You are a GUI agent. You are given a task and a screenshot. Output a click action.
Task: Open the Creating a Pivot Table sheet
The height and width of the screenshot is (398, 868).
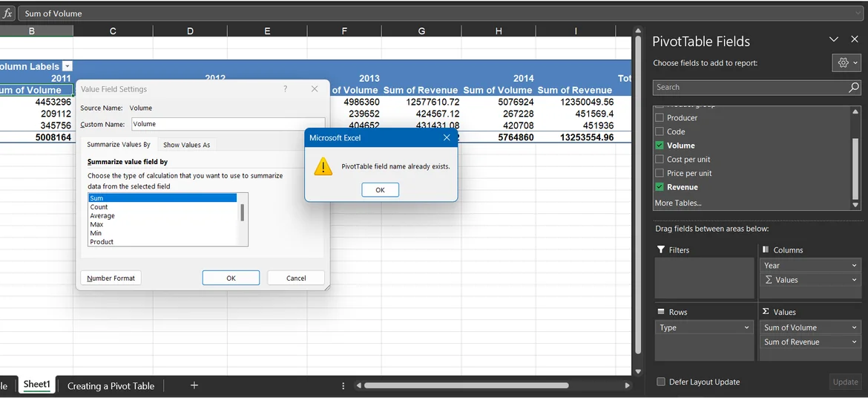pos(111,386)
